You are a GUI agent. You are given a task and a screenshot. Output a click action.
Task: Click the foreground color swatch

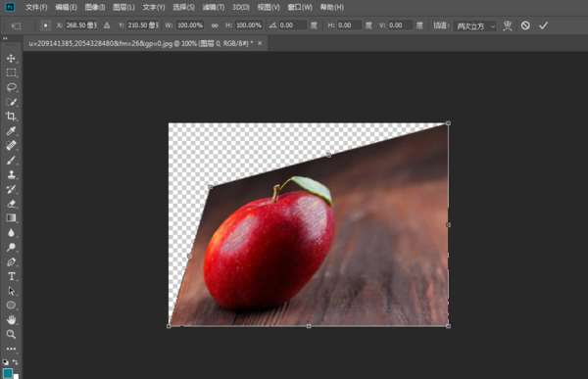[x=8, y=372]
